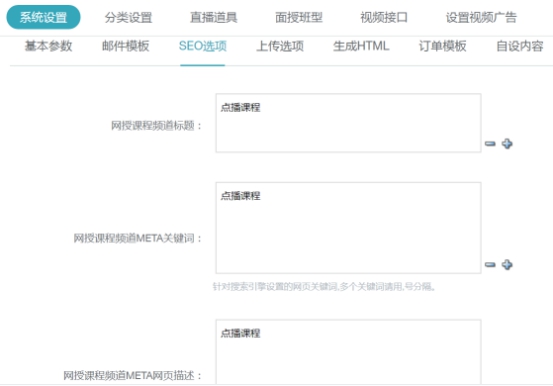Screen dimensions: 553x386
Task: Open 设置视频广告 tab
Action: tap(481, 17)
